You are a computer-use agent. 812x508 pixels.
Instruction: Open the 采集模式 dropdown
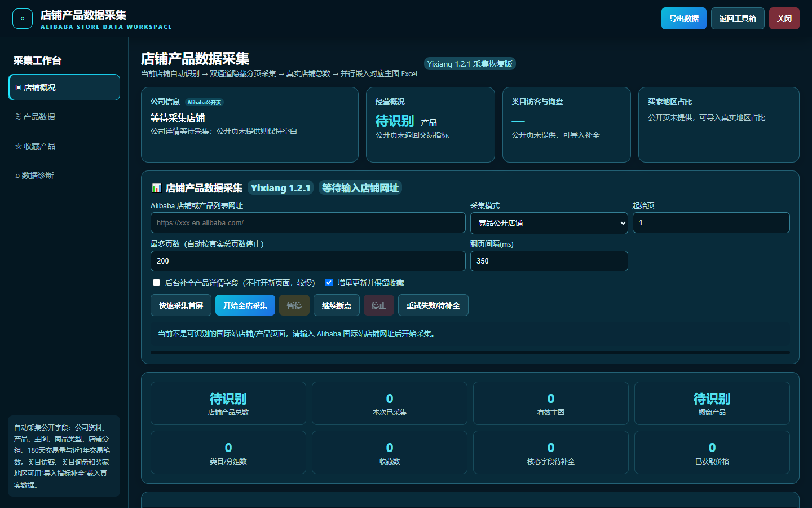point(549,223)
